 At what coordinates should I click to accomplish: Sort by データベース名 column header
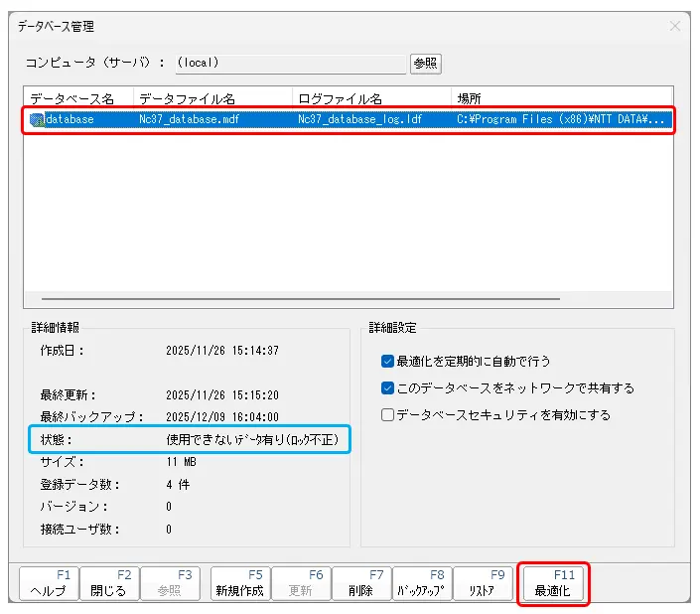[77, 98]
